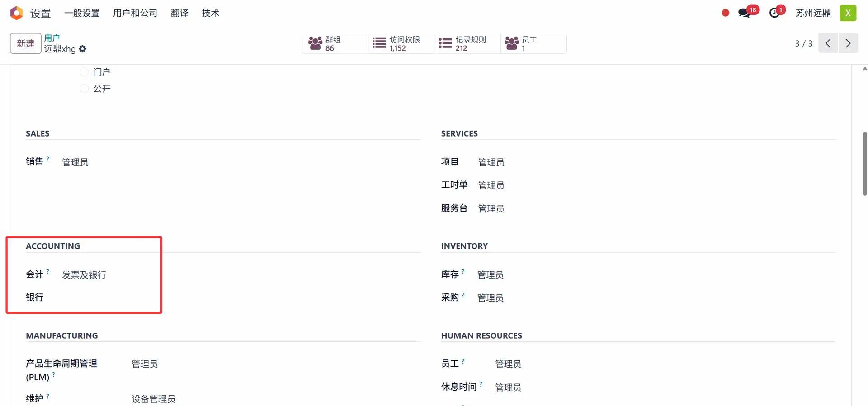Select the 公开 radio button
The height and width of the screenshot is (406, 868).
tap(84, 89)
